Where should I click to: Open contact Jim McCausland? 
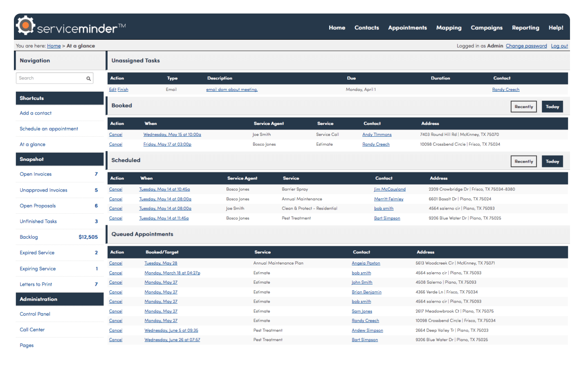click(390, 190)
